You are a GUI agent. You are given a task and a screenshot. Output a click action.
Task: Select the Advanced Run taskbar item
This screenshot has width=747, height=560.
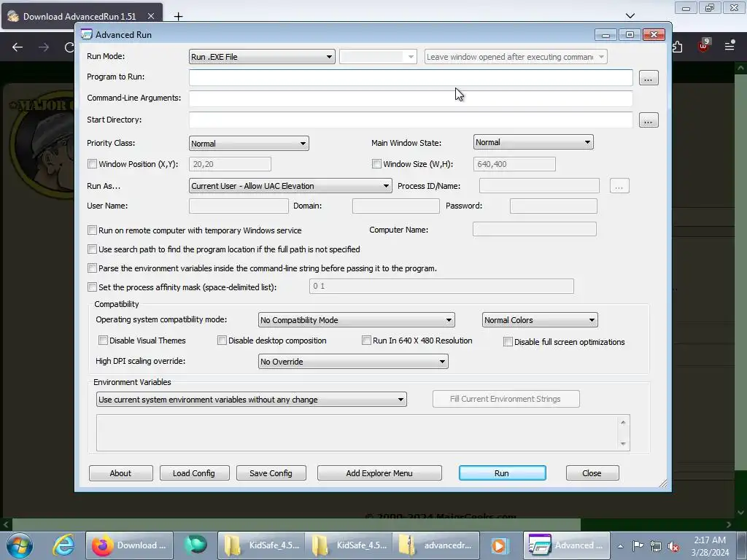[567, 545]
